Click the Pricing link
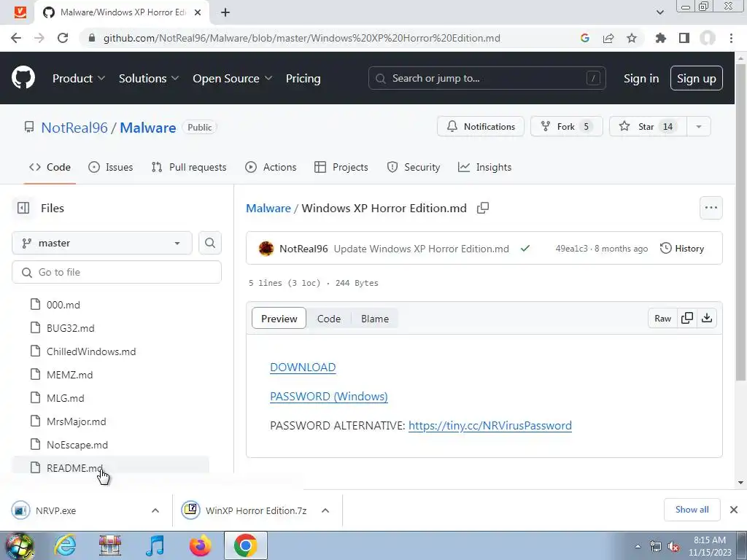The width and height of the screenshot is (747, 560). pos(303,78)
